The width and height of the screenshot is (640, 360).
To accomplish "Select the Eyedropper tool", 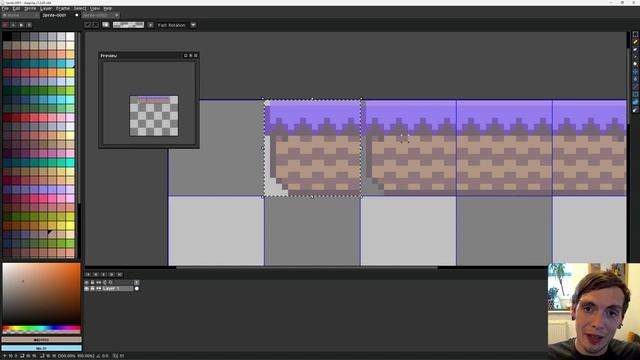I will coord(635,57).
